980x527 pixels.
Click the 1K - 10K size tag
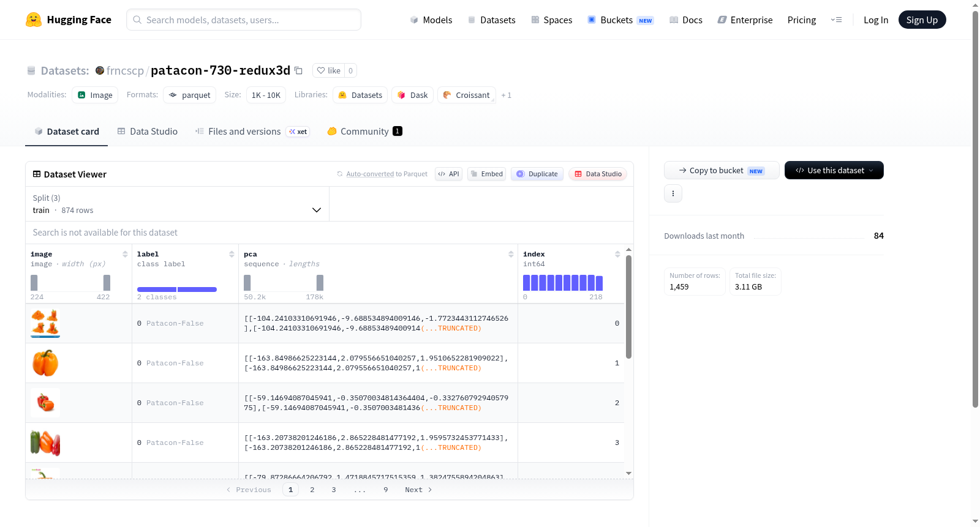[x=266, y=95]
